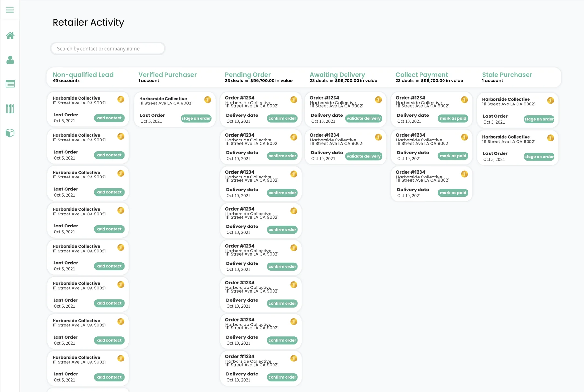The width and height of the screenshot is (584, 392).
Task: Click mark as paid on third Collect Payment card
Action: click(453, 193)
